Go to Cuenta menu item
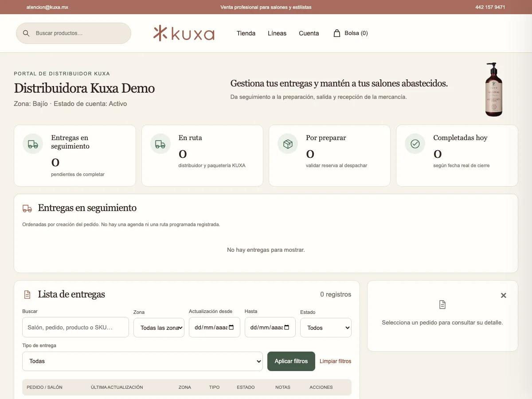The width and height of the screenshot is (532, 399). click(x=309, y=33)
